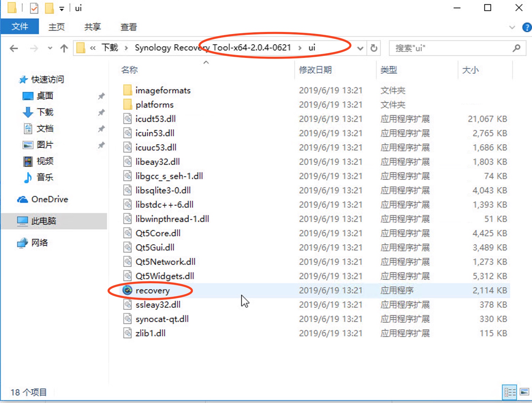Click the 2,114 KB size of recovery
Screen dimensions: 532x403
point(490,290)
